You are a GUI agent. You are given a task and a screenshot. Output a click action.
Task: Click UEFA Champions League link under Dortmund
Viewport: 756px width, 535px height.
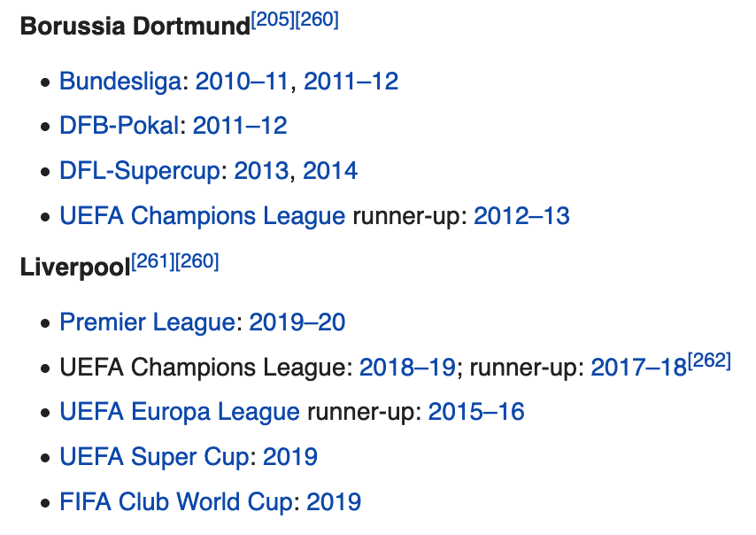[203, 215]
